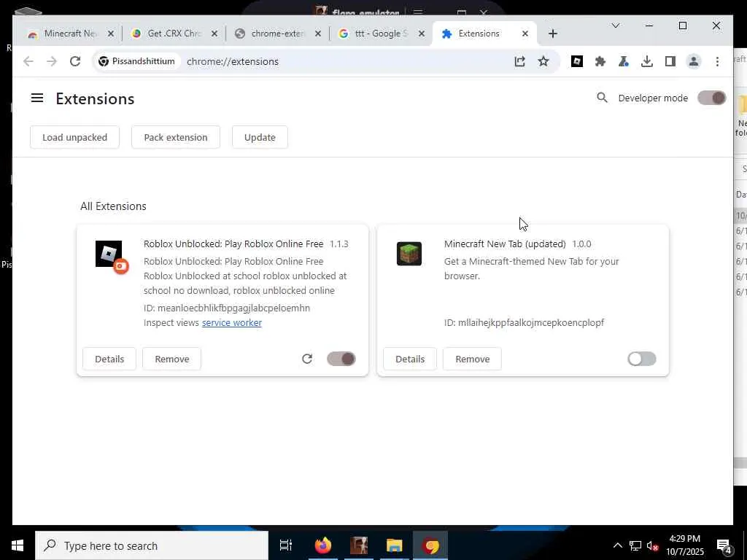Viewport: 747px width, 560px height.
Task: Reload the Roblox Unblocked extension
Action: [x=307, y=359]
